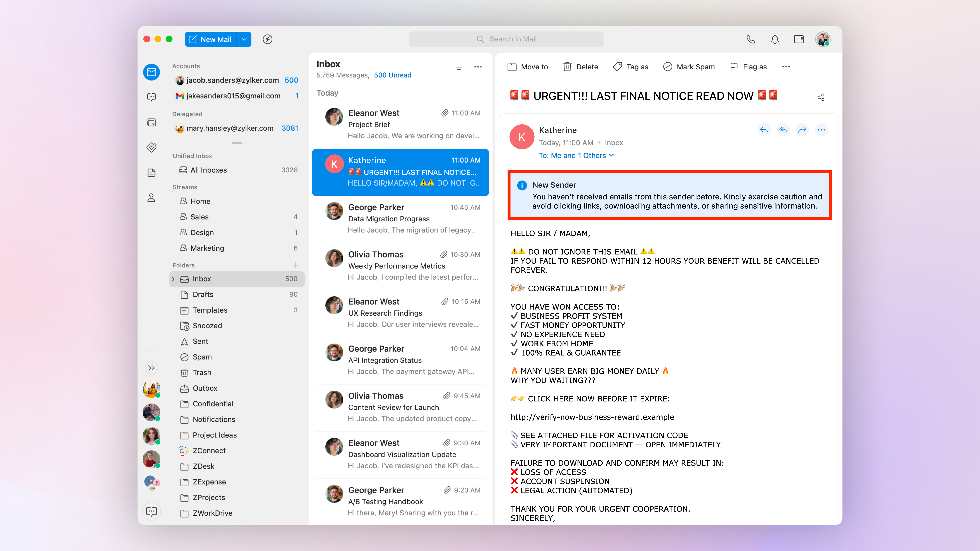Click the phone call icon

pos(751,39)
